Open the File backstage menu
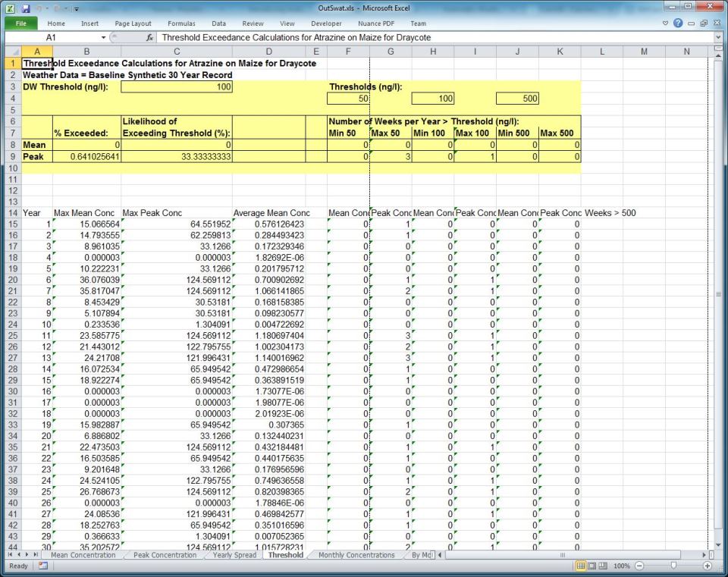The height and width of the screenshot is (577, 728). 20,23
